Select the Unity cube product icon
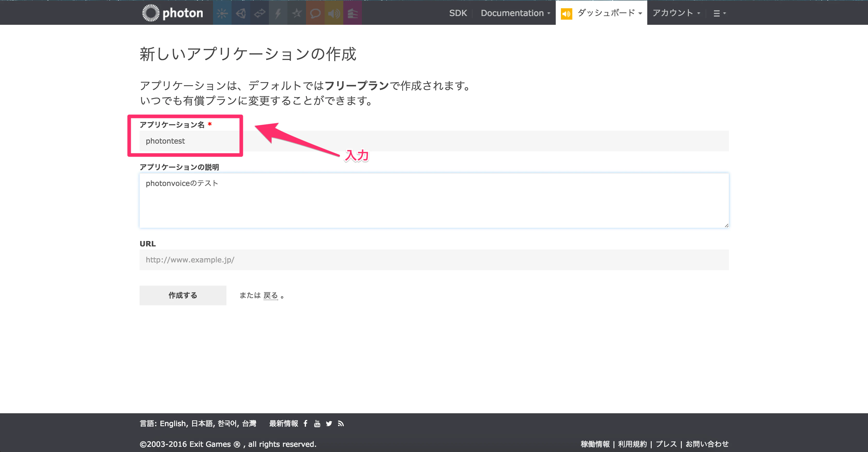Viewport: 868px width, 452px height. point(241,13)
